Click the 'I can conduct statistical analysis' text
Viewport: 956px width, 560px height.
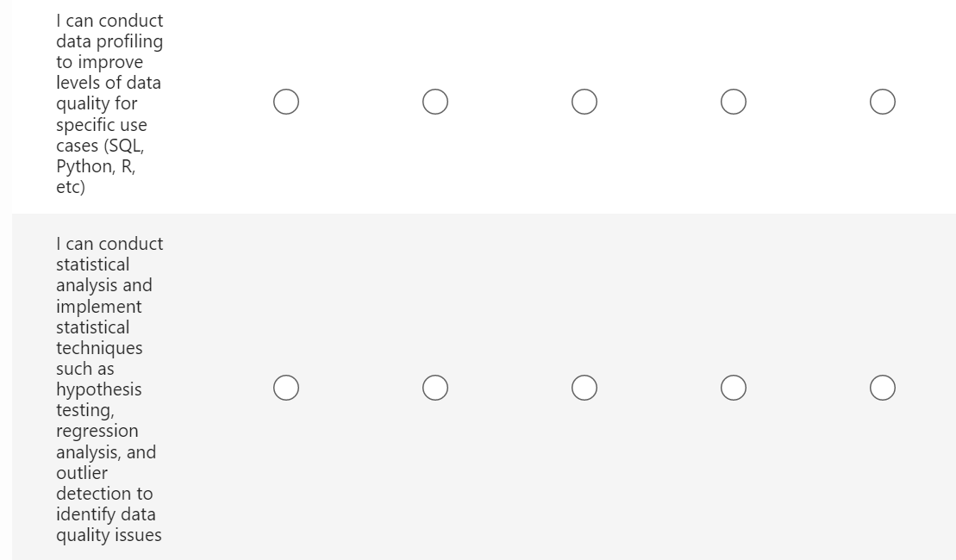(109, 264)
